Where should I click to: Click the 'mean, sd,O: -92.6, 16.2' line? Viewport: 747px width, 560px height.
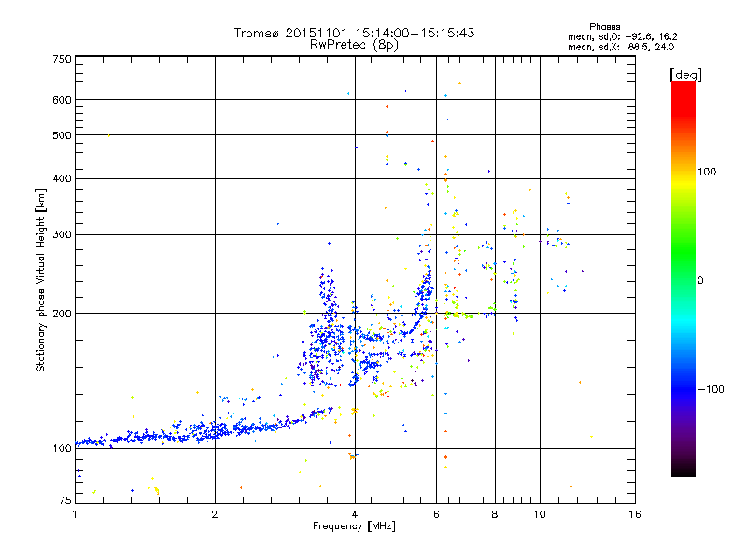pyautogui.click(x=622, y=36)
